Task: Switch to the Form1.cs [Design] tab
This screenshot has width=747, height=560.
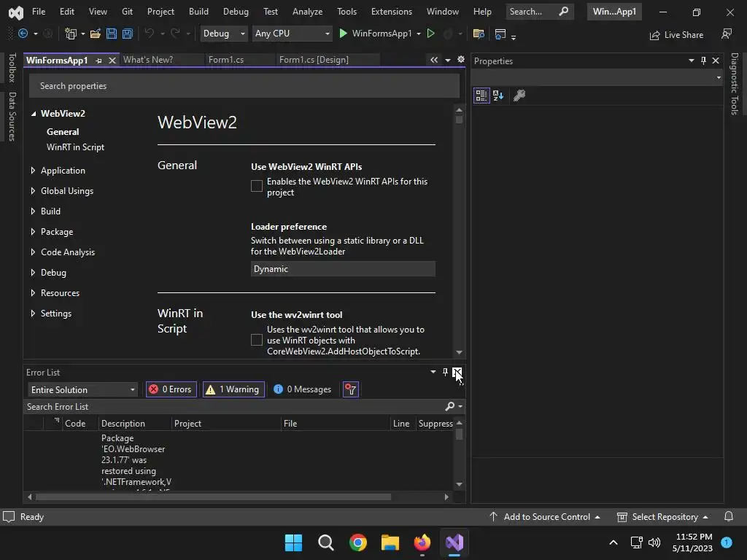Action: (314, 60)
